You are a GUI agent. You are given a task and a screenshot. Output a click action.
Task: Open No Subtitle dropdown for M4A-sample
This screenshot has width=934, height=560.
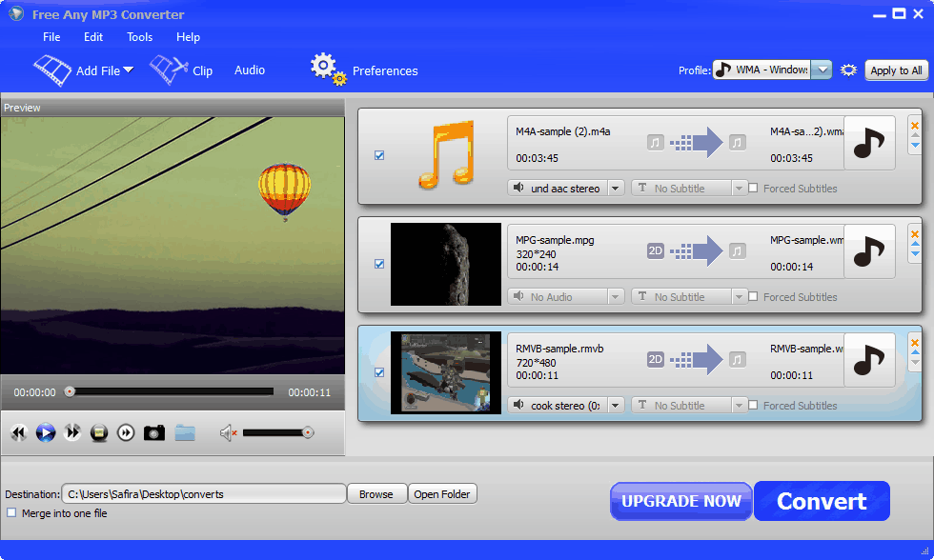tap(739, 188)
